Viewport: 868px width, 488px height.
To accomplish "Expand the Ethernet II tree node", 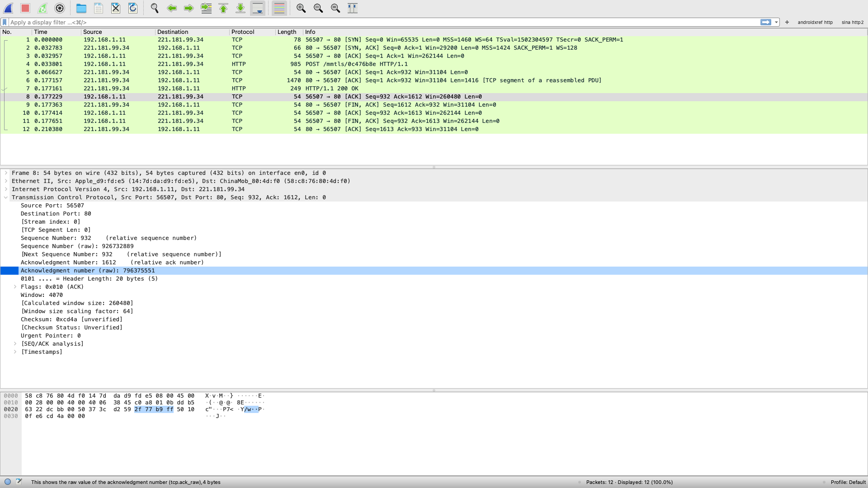I will (x=6, y=181).
